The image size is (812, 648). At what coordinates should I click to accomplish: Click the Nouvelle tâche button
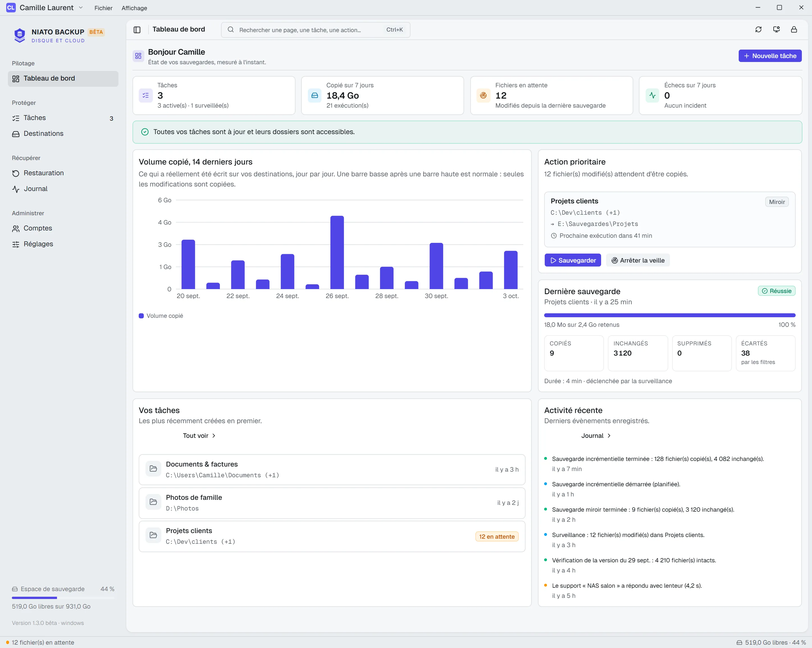pyautogui.click(x=770, y=56)
